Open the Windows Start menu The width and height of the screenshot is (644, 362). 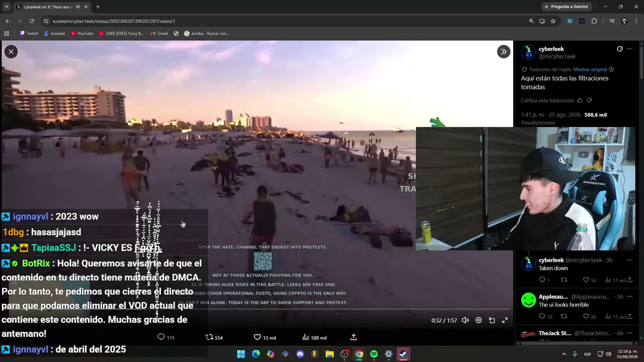pos(241,354)
